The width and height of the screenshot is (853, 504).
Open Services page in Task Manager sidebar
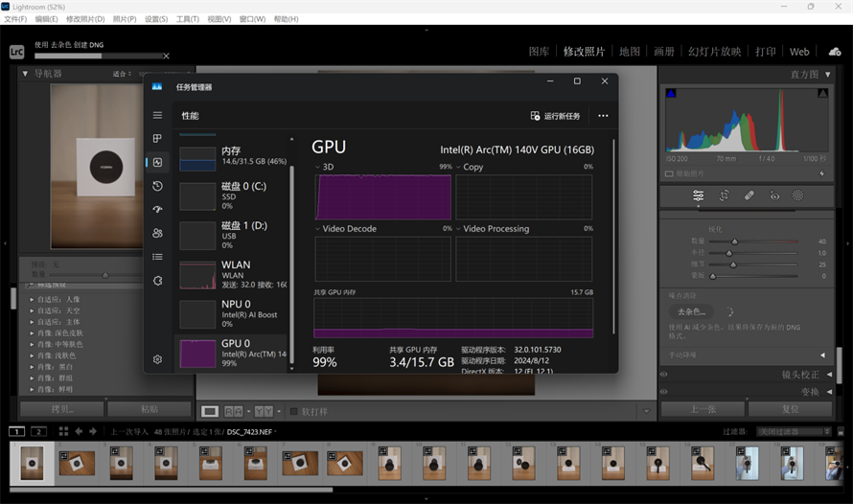pyautogui.click(x=157, y=281)
